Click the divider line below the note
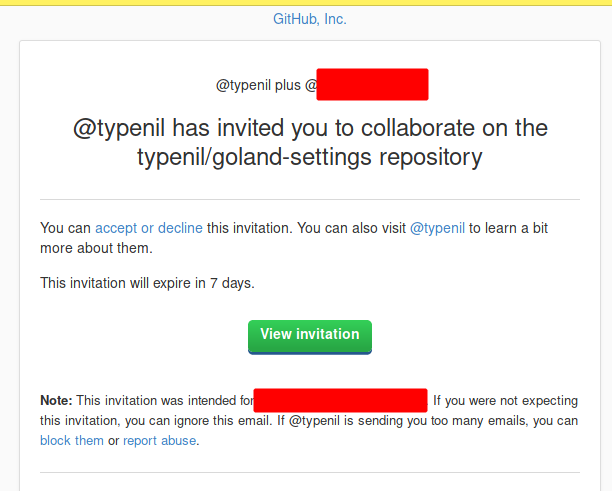Viewport: 612px width, 491px height. [309, 472]
